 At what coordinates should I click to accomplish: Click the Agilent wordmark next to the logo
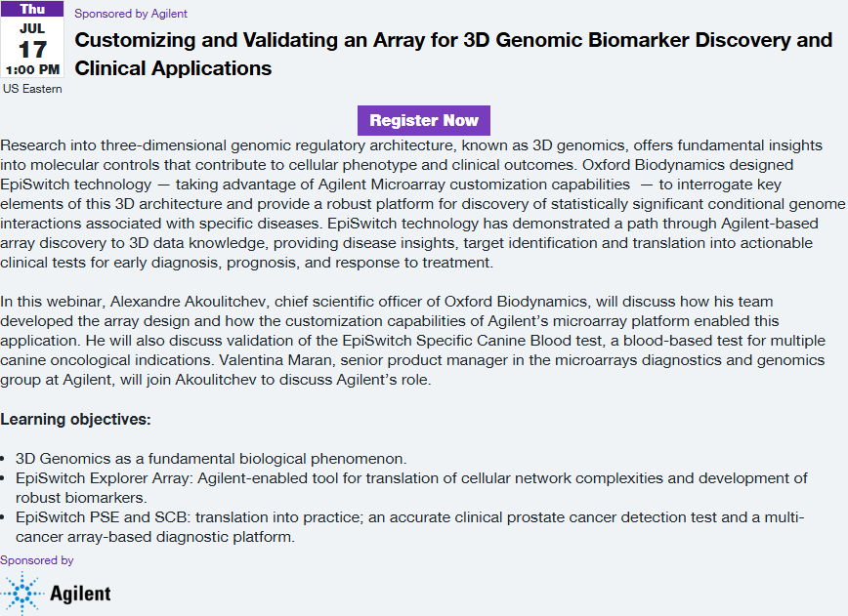pyautogui.click(x=80, y=594)
